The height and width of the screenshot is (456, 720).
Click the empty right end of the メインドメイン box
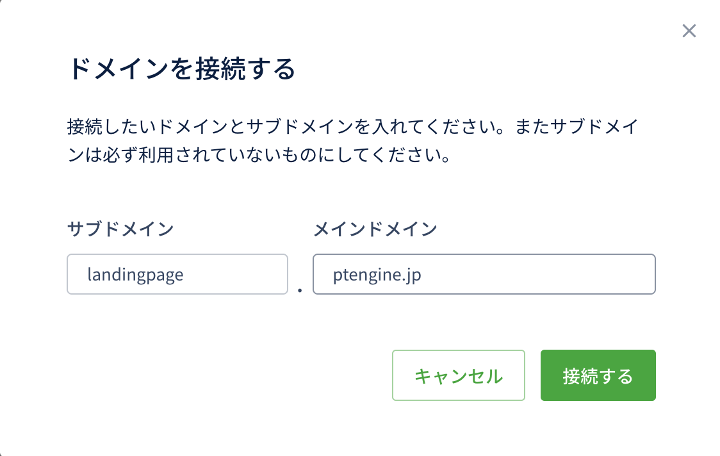634,274
